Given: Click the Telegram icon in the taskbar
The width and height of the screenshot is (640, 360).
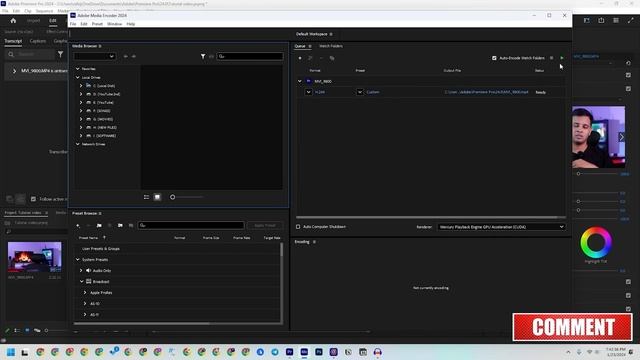Looking at the screenshot, I should pos(275,352).
